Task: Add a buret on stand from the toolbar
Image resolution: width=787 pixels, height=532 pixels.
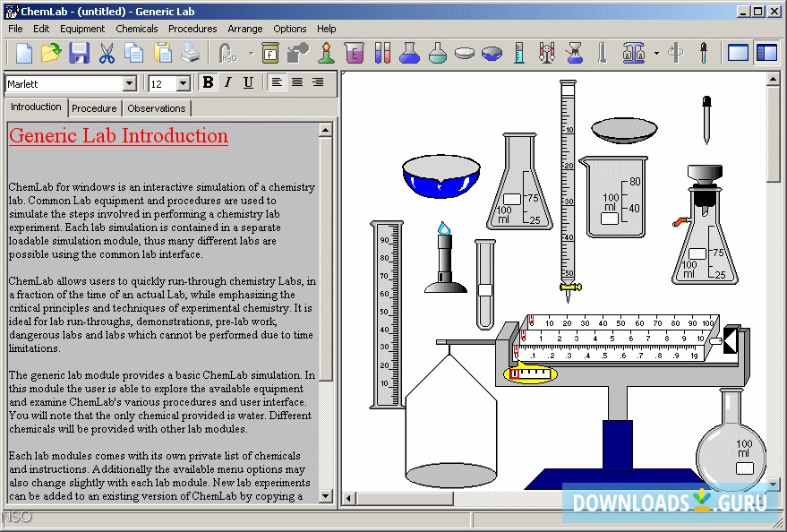Action: click(x=547, y=53)
